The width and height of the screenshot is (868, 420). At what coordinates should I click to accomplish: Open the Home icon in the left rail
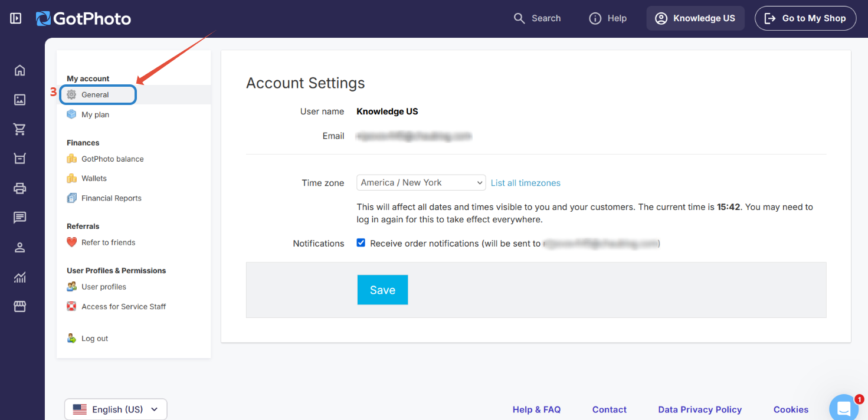click(20, 70)
